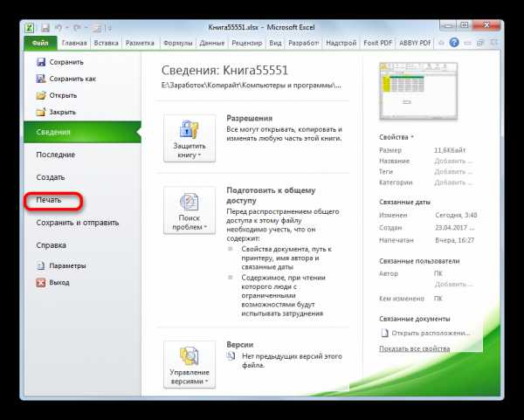Open the quick access toolbar customize dropdown
The width and height of the screenshot is (524, 420).
(110, 28)
